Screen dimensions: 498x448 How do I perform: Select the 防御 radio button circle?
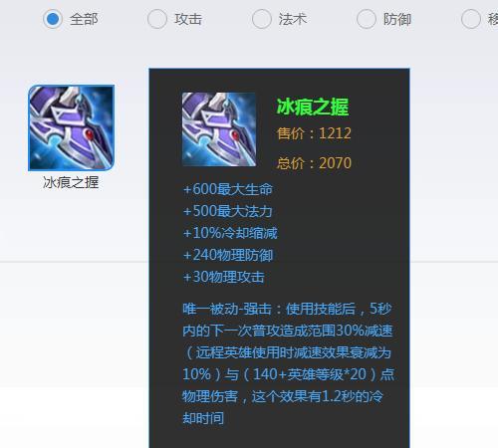pyautogui.click(x=367, y=19)
